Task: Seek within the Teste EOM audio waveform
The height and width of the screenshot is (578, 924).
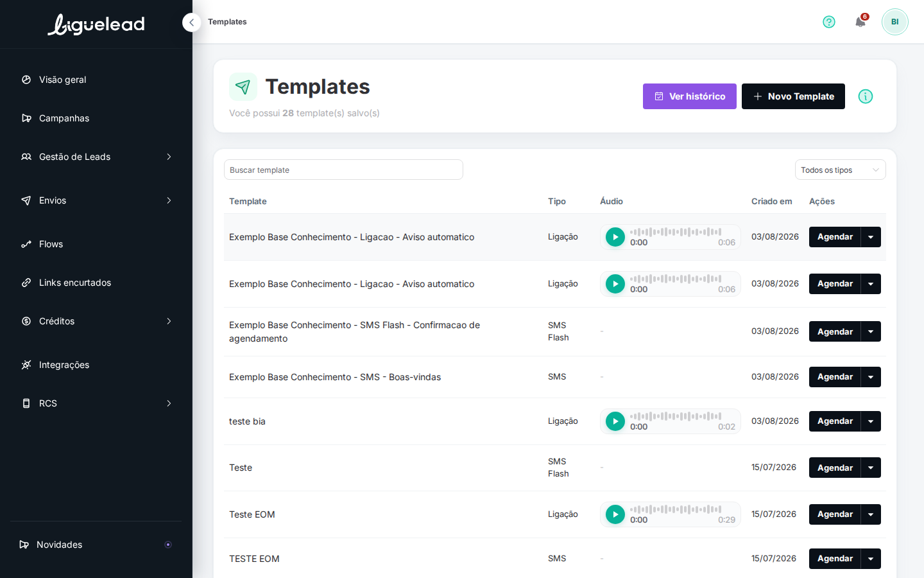Action: click(x=676, y=509)
